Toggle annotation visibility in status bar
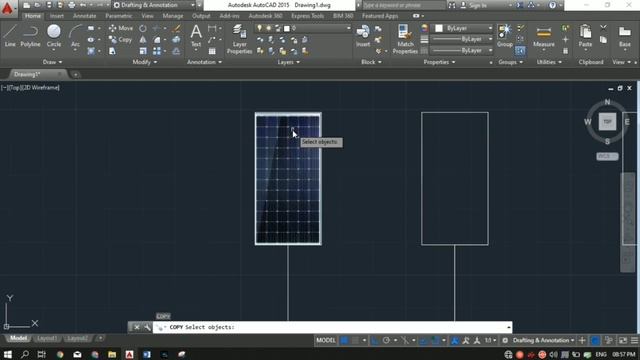This screenshot has height=360, width=640. tap(454, 340)
